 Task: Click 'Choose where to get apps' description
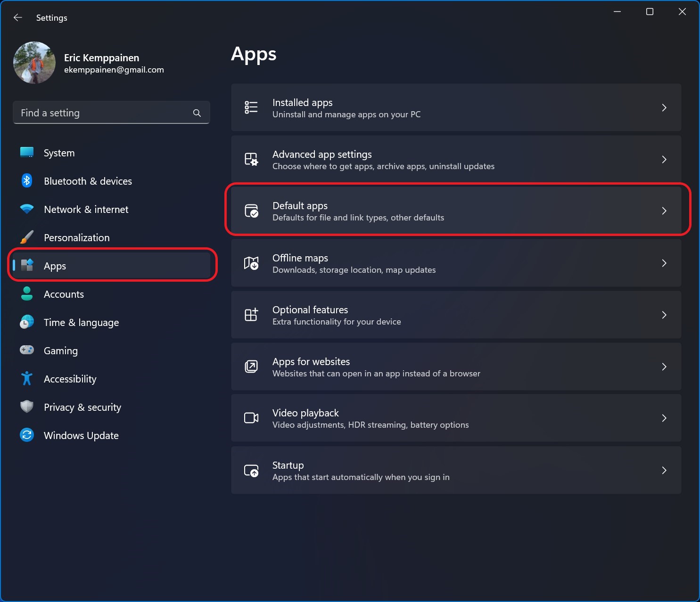click(x=383, y=166)
